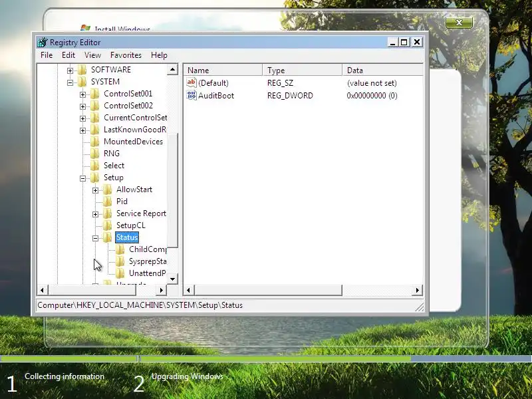Click the tree pane vertical scroll thumb

(173, 190)
